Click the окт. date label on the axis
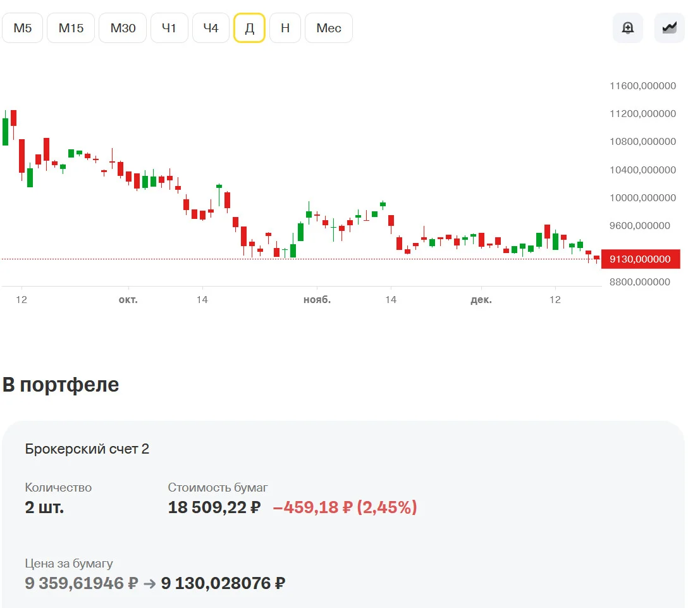Viewport: 700px width, 608px height. tap(128, 300)
